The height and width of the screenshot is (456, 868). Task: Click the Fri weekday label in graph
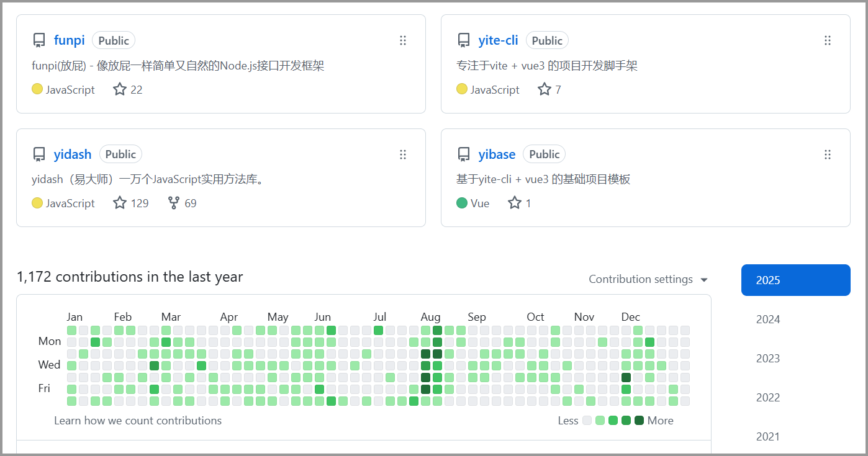coord(44,388)
